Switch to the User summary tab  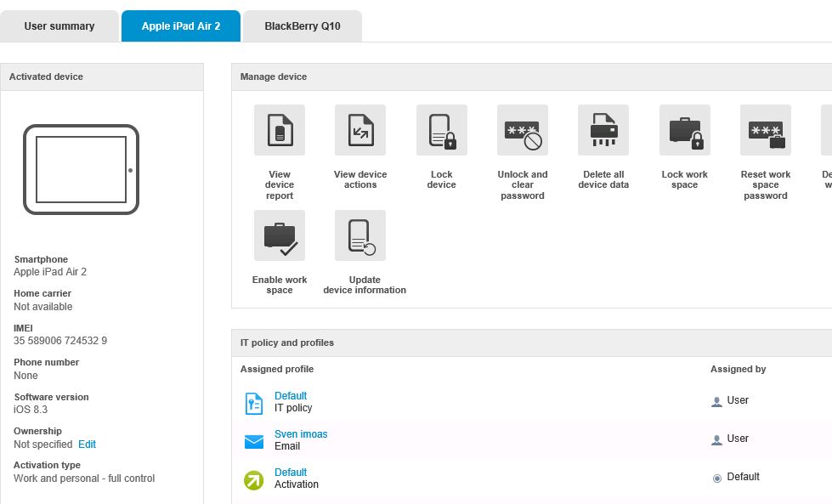tap(59, 26)
